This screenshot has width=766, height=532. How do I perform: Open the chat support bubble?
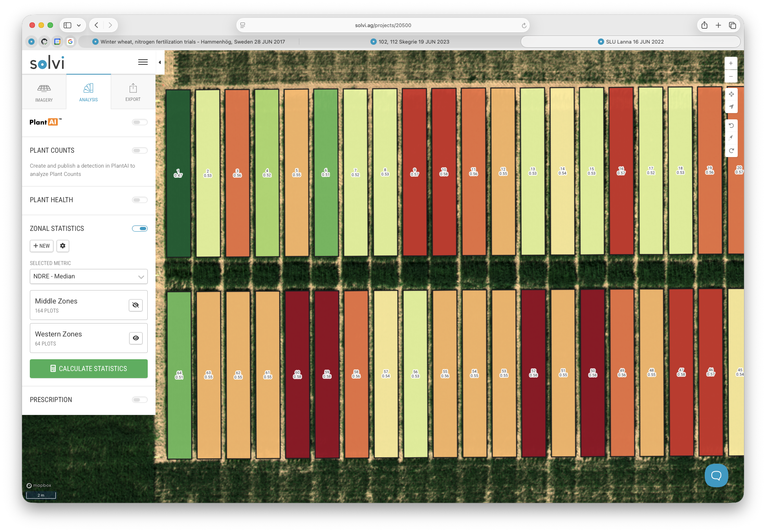[x=716, y=475]
